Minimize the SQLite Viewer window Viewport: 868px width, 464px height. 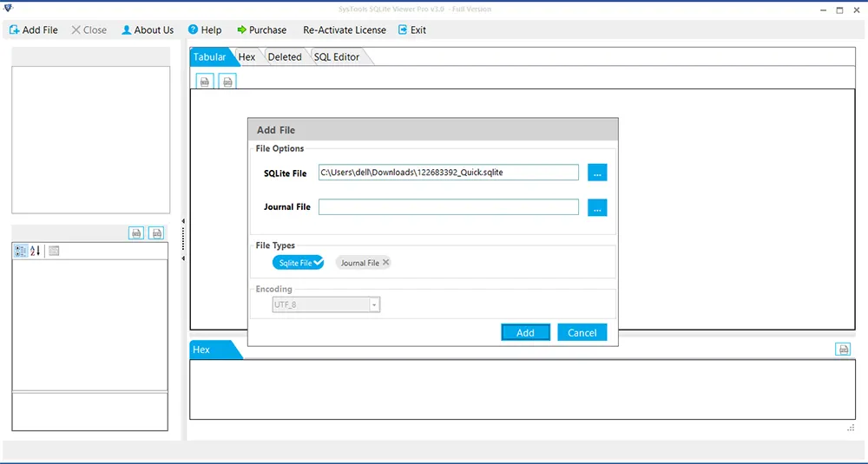point(824,10)
